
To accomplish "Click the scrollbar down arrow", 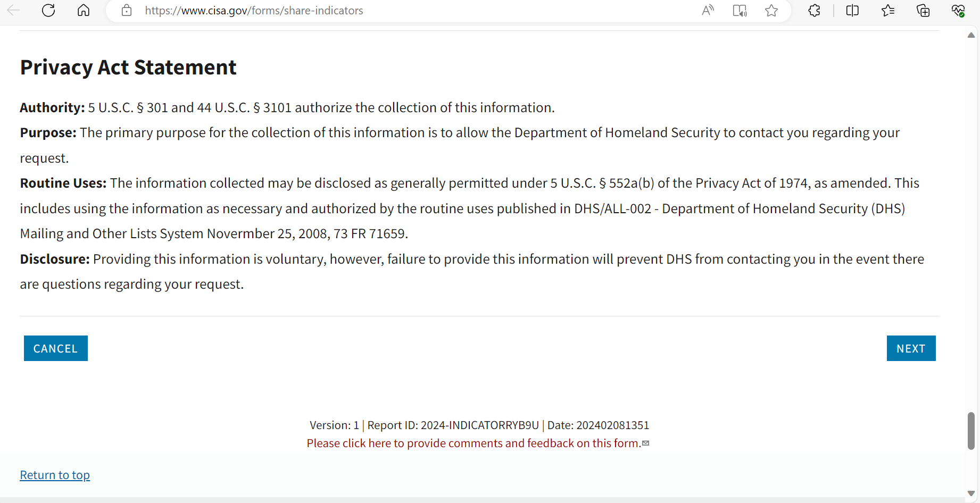I will tap(971, 493).
